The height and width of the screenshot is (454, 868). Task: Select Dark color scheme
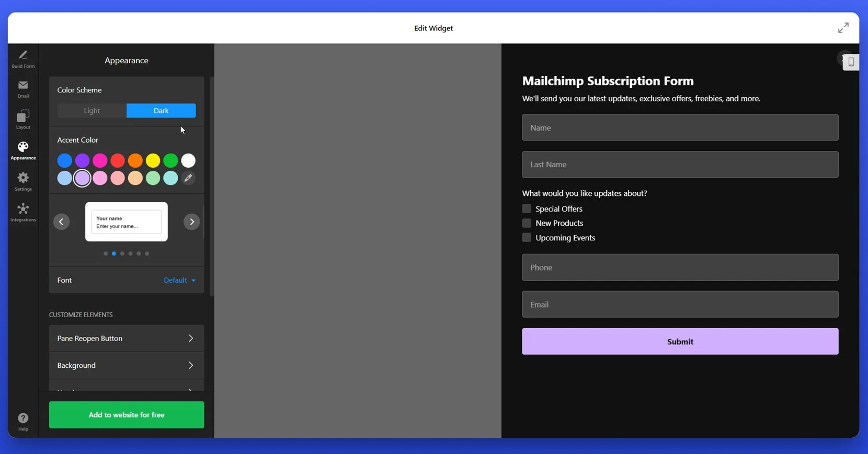click(161, 111)
